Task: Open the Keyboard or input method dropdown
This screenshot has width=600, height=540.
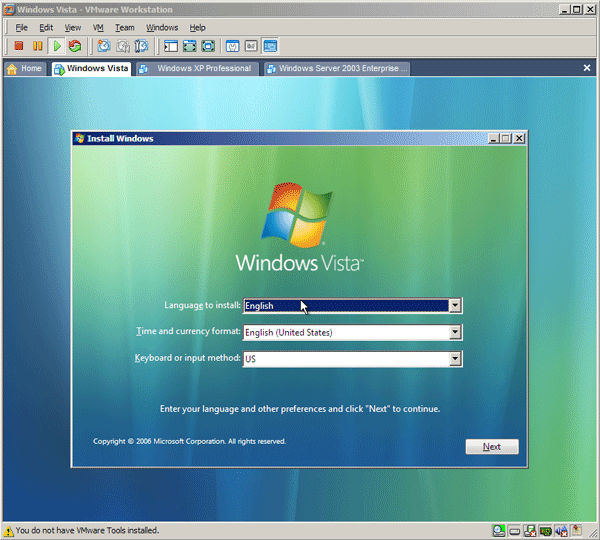Action: click(x=455, y=359)
